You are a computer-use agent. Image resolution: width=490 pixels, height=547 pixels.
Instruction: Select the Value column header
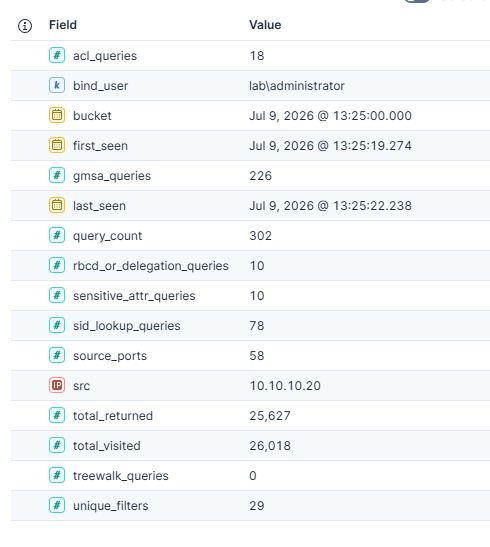coord(265,25)
